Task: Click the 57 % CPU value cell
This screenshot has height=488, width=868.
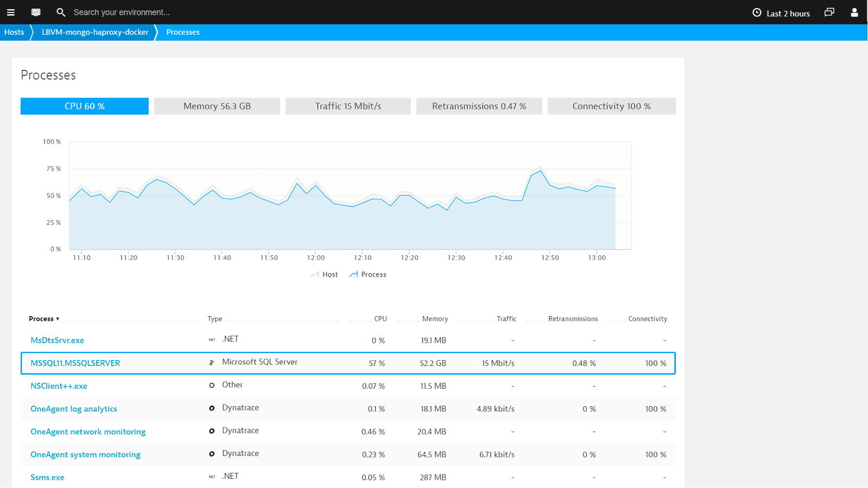Action: click(x=376, y=363)
